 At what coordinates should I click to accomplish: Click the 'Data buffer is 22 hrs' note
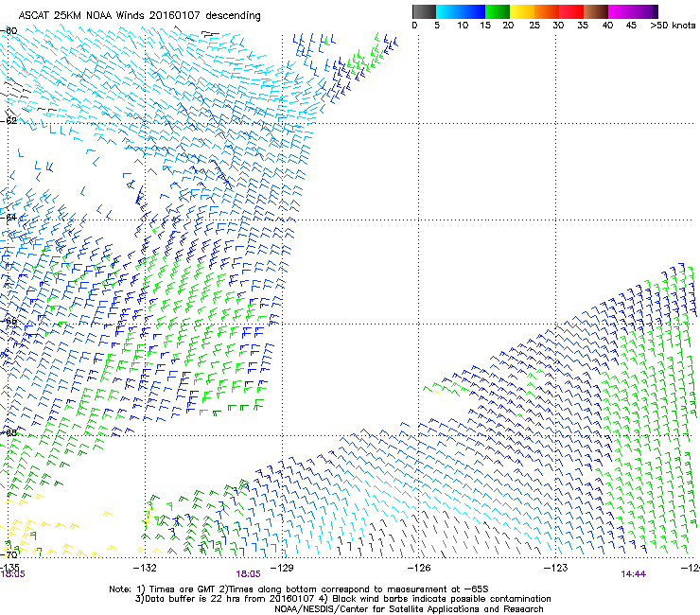342,599
